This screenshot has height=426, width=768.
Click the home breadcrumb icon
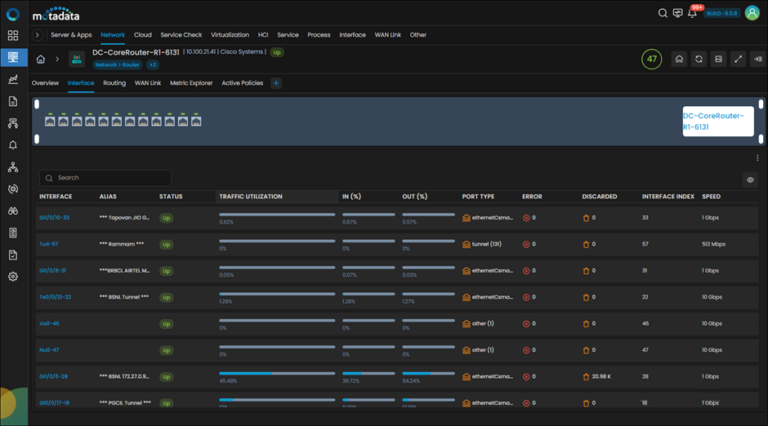pyautogui.click(x=41, y=59)
